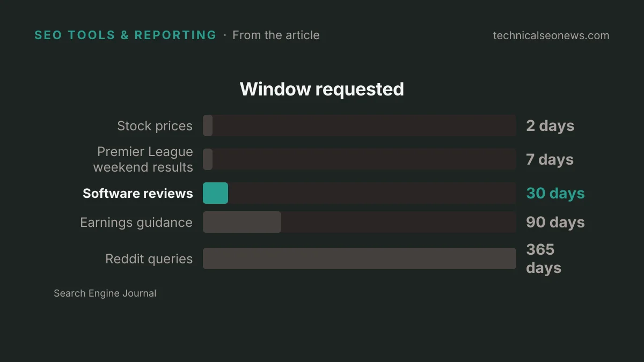This screenshot has width=644, height=362.
Task: Click the '2 days' value
Action: coord(550,126)
